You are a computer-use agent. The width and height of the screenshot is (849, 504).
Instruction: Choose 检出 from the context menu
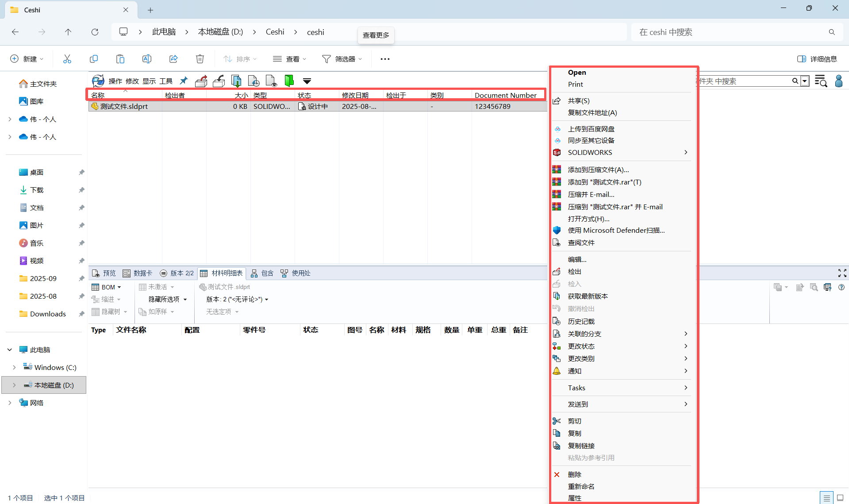[x=622, y=272]
